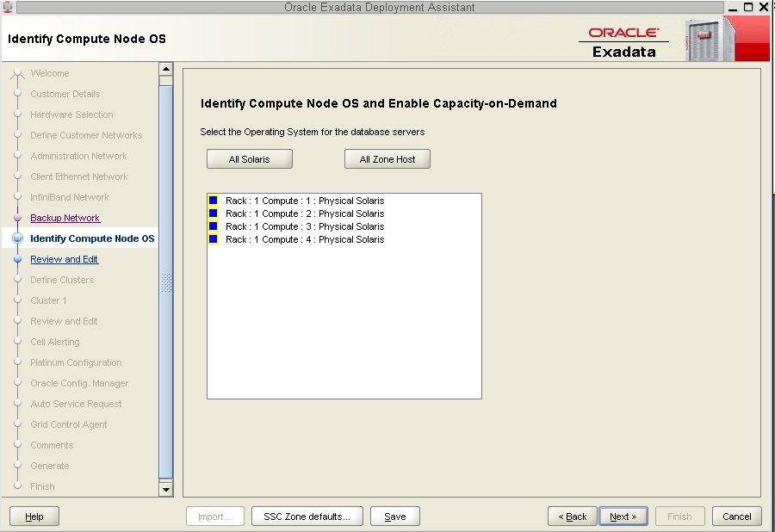Select the Cell Alerting step
Image resolution: width=775 pixels, height=532 pixels.
tap(54, 342)
